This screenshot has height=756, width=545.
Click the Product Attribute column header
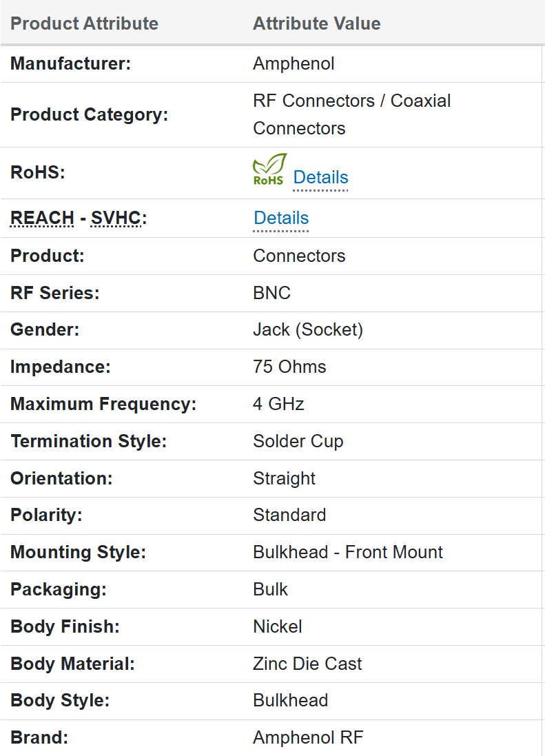pos(84,23)
